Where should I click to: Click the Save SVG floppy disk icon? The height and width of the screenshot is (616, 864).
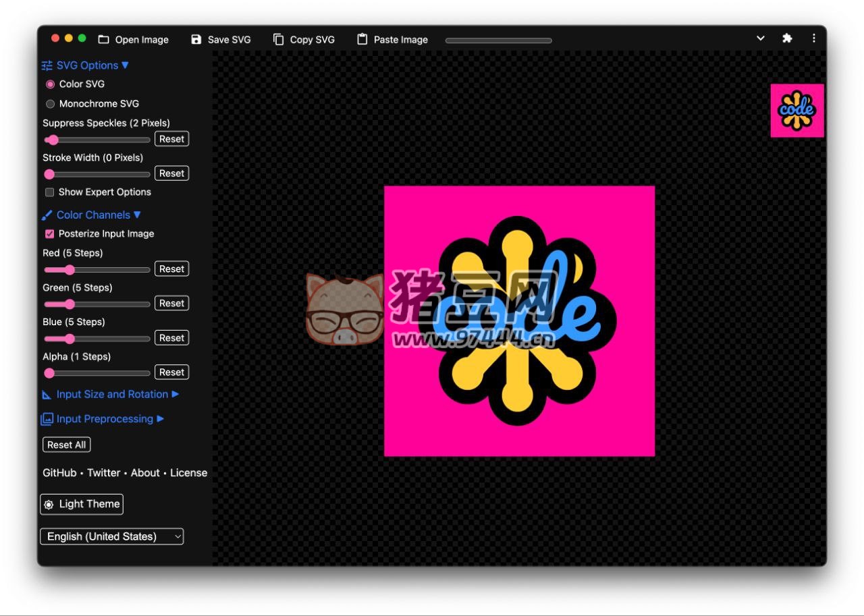pos(196,39)
